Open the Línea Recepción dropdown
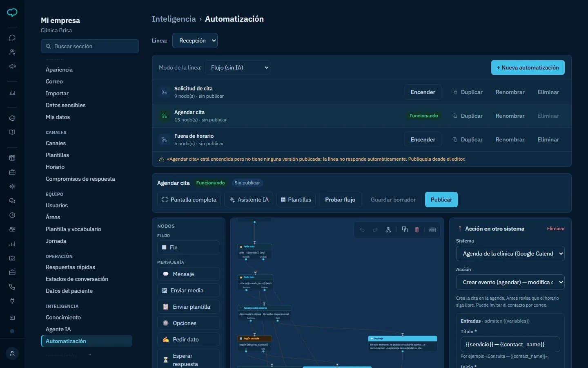The image size is (588, 368). point(195,40)
